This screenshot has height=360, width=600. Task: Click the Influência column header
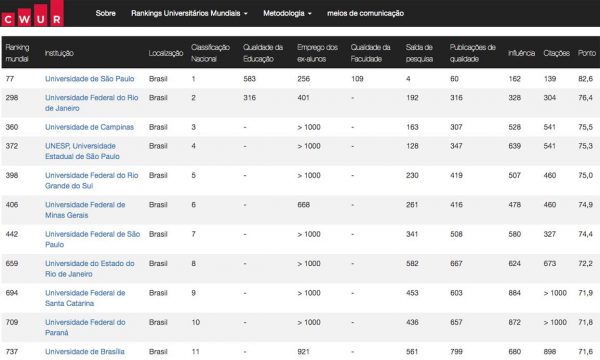click(x=521, y=53)
